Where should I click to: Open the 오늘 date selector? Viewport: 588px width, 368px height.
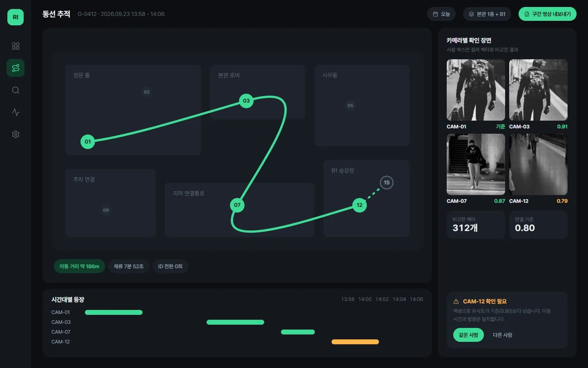click(x=441, y=14)
